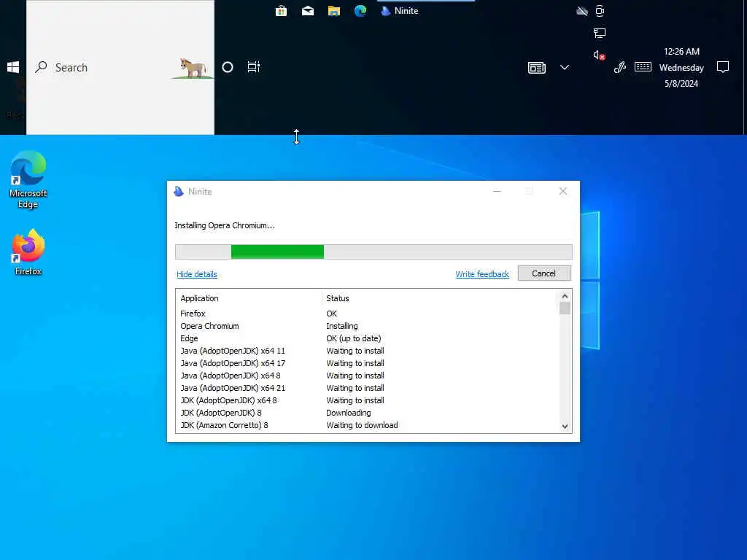
Task: Open the network tray icon
Action: tap(600, 33)
